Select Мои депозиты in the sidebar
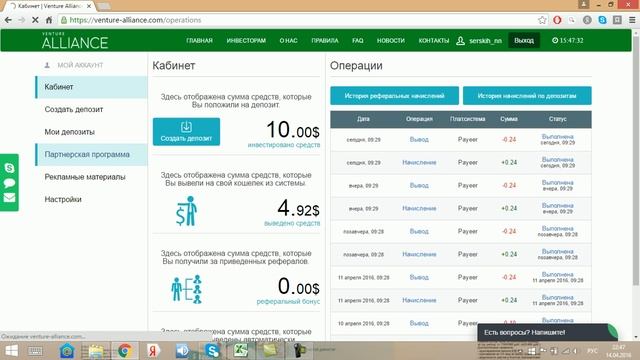This screenshot has height=360, width=640. click(91, 132)
